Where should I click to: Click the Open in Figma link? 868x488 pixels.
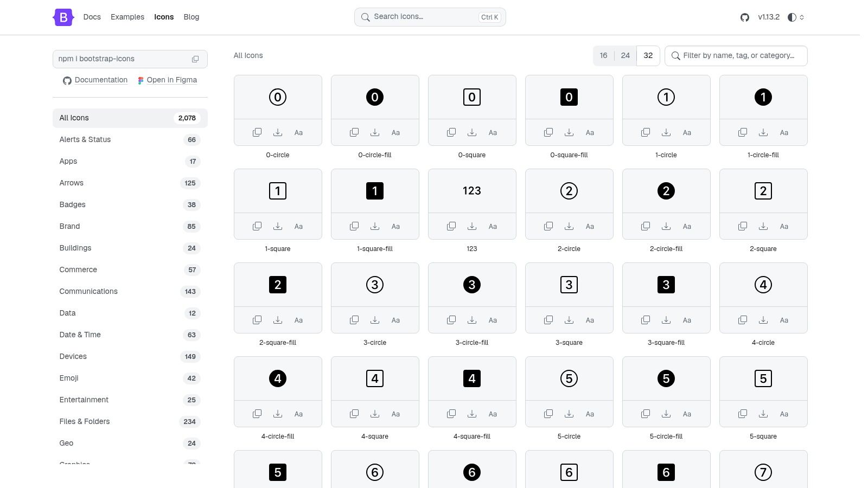(167, 80)
